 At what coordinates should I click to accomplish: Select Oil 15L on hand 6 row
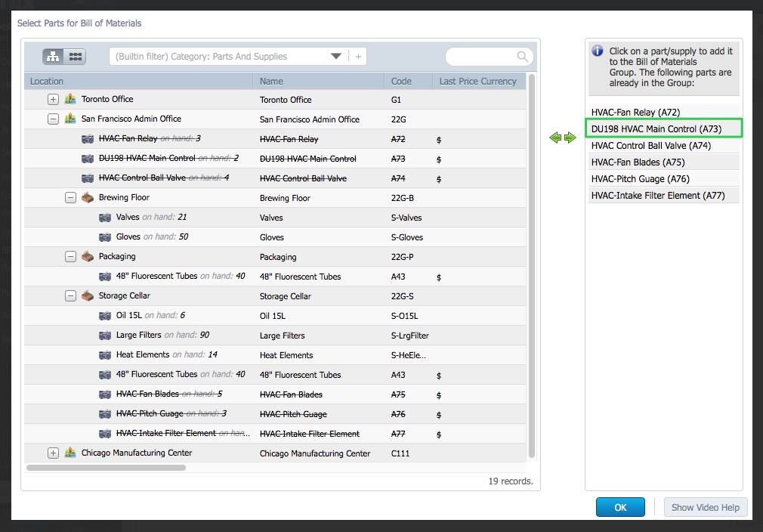275,315
